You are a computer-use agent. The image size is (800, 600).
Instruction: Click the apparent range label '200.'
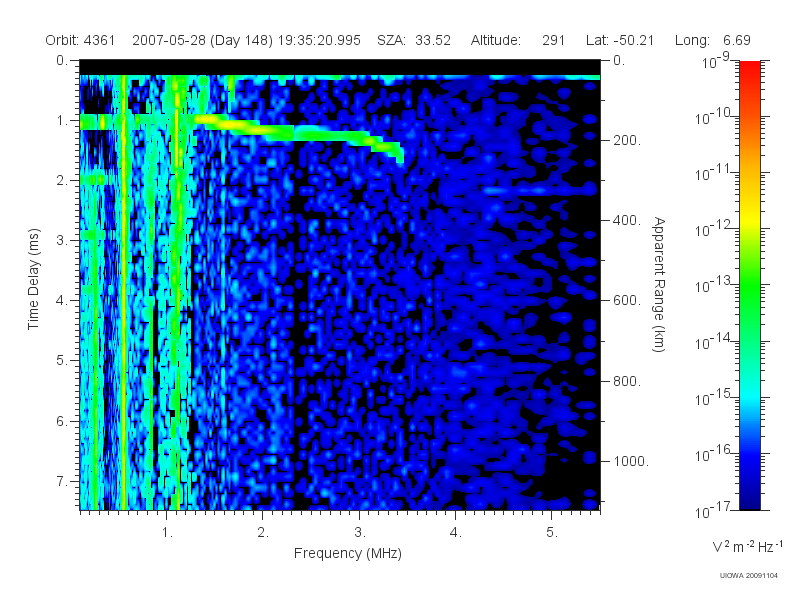click(627, 140)
